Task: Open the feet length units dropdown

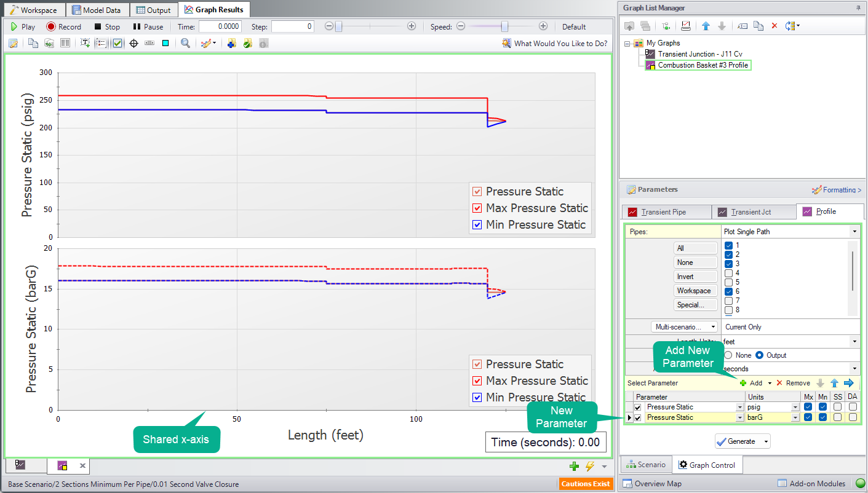Action: [x=854, y=341]
